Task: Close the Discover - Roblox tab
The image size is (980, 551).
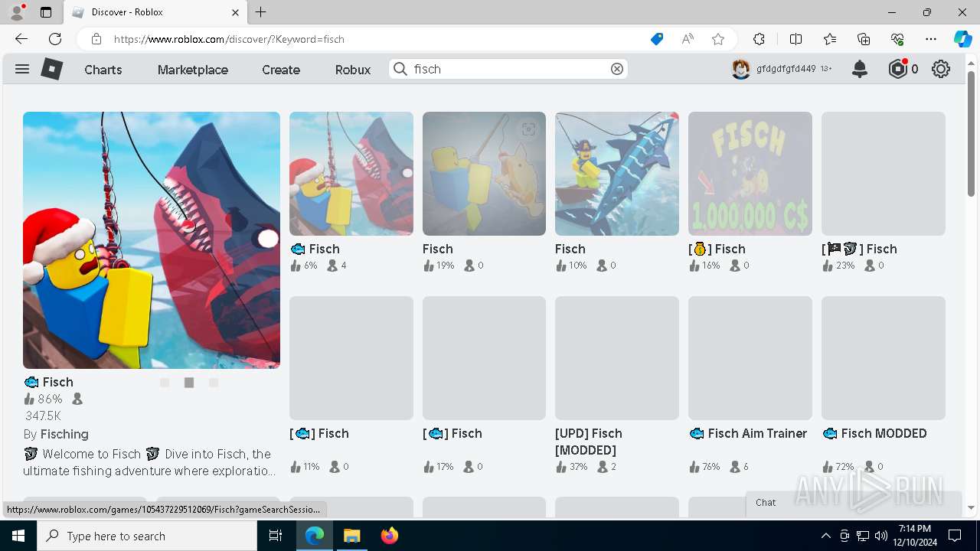Action: (236, 12)
